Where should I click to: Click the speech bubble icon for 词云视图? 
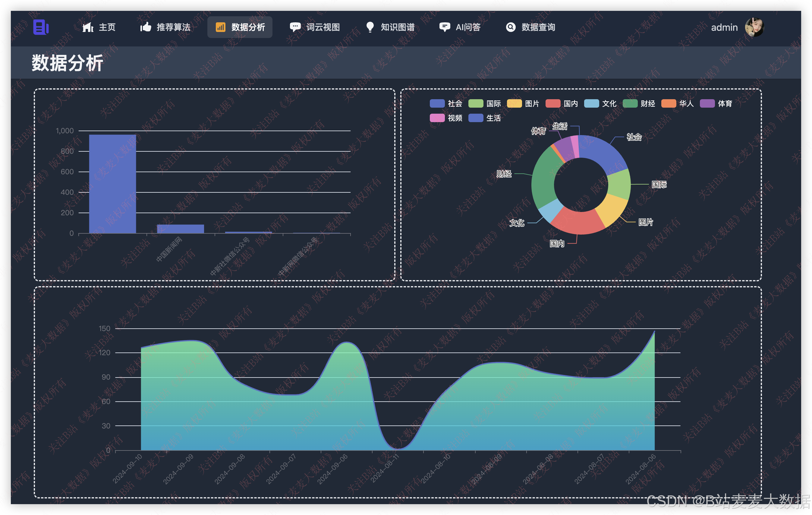click(x=295, y=27)
